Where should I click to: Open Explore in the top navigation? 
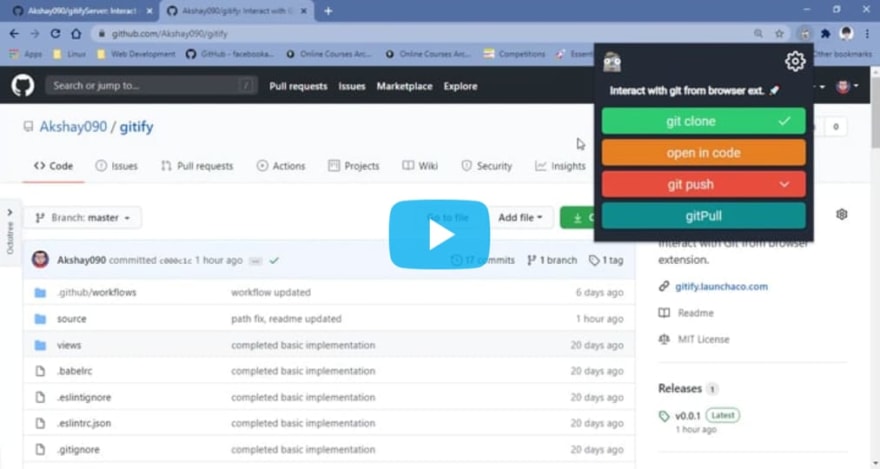tap(460, 86)
